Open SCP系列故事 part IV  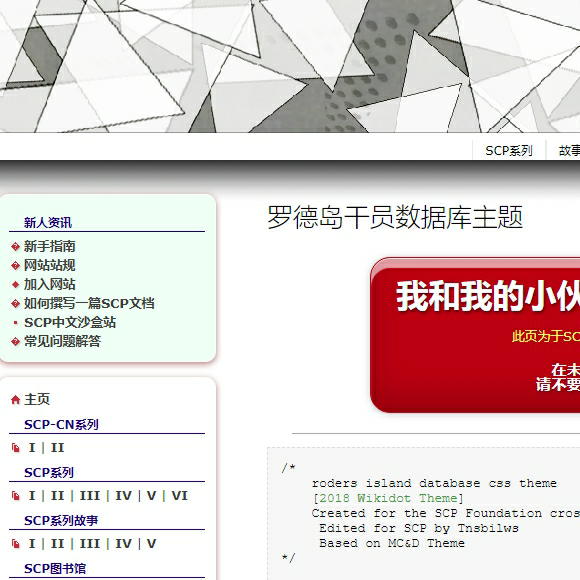(x=124, y=544)
